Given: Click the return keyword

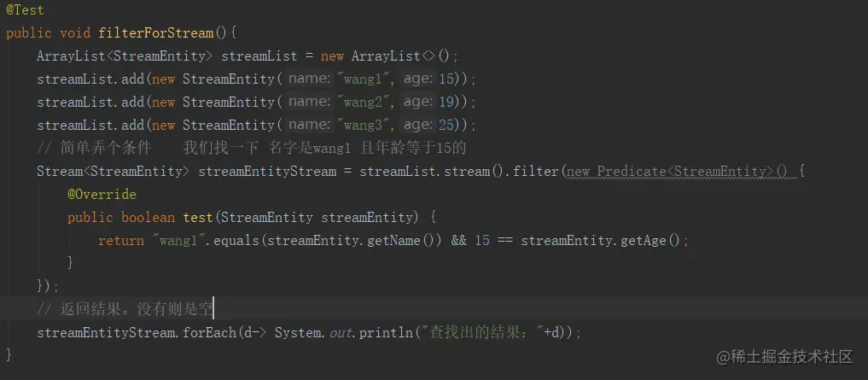Looking at the screenshot, I should (x=121, y=241).
